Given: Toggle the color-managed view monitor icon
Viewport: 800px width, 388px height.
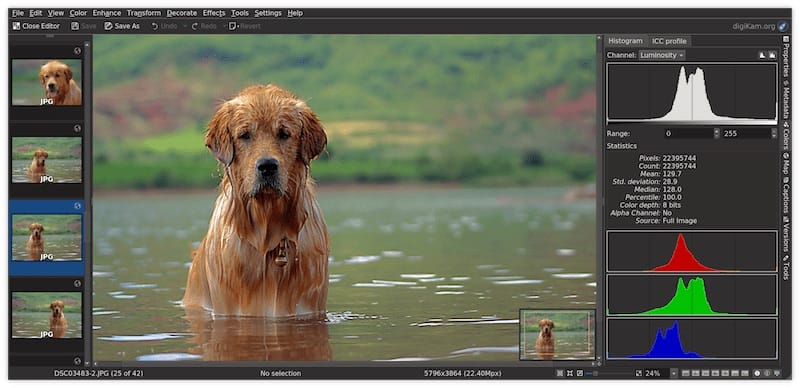Looking at the screenshot, I should click(x=777, y=374).
